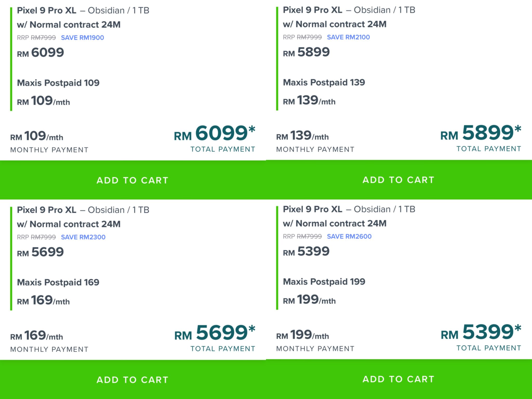Click the SAVE RM2100 offer text

pos(348,37)
